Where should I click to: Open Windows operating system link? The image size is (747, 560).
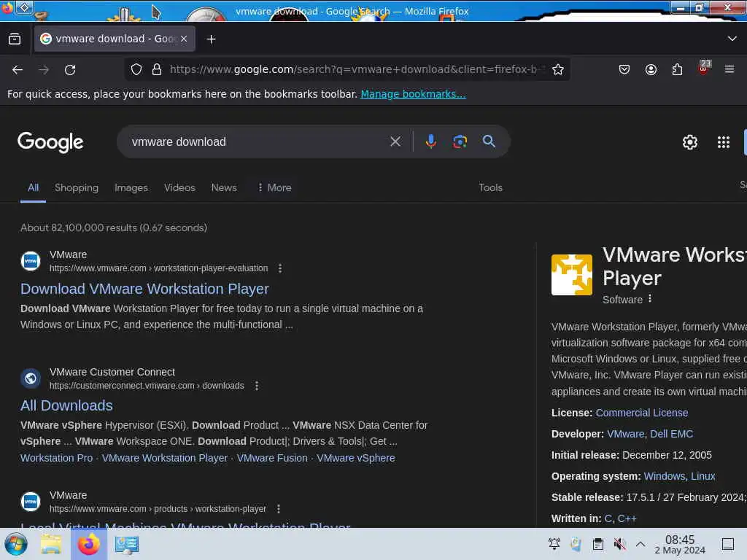pos(665,477)
